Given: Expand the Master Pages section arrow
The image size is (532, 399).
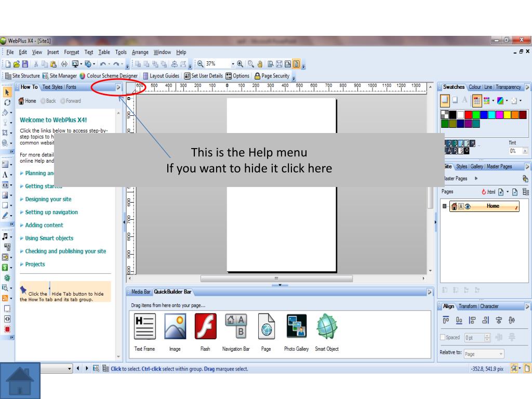Looking at the screenshot, I should [x=476, y=178].
